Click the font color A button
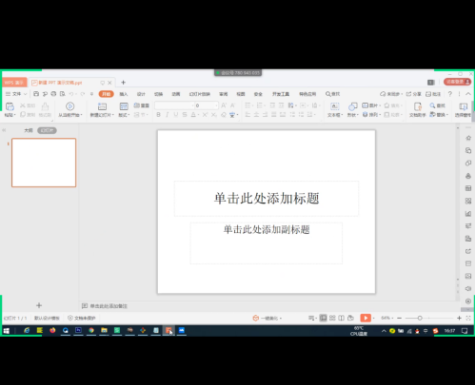Viewport: 475px width, 385px height. [193, 115]
